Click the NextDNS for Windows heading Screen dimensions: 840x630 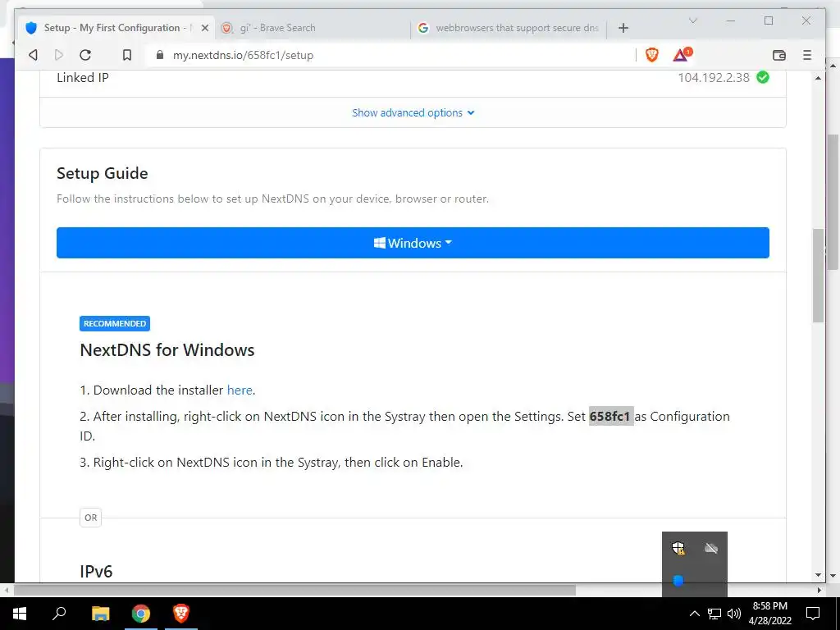tap(167, 349)
